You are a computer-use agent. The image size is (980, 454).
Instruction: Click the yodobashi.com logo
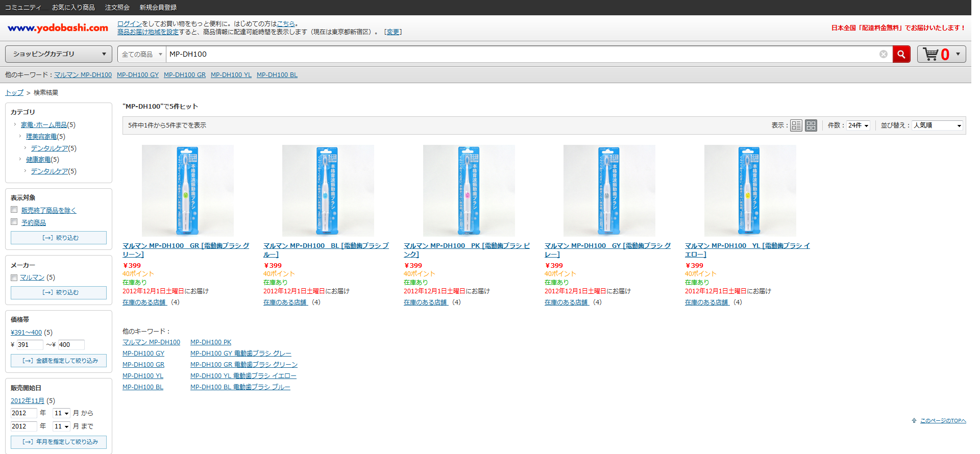[x=58, y=28]
